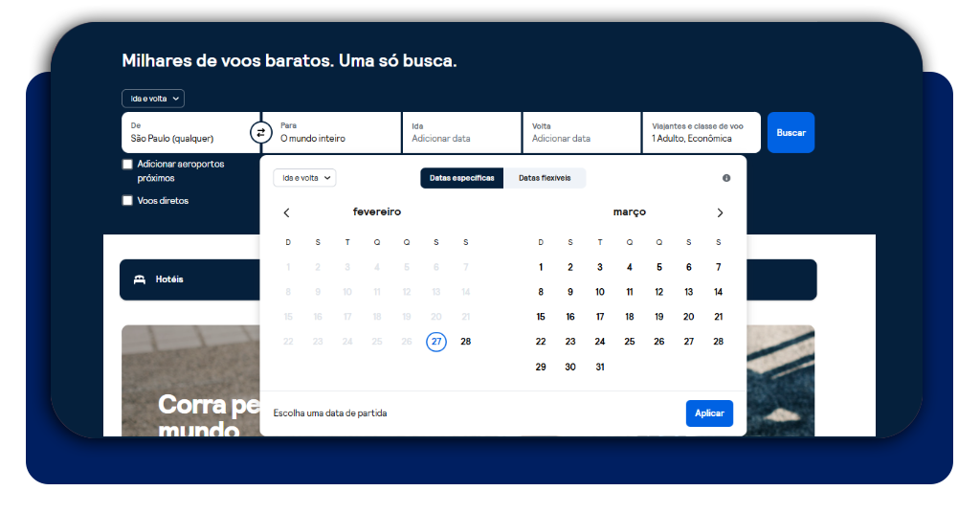
Task: Click the info icon in calendar popup
Action: 726,178
